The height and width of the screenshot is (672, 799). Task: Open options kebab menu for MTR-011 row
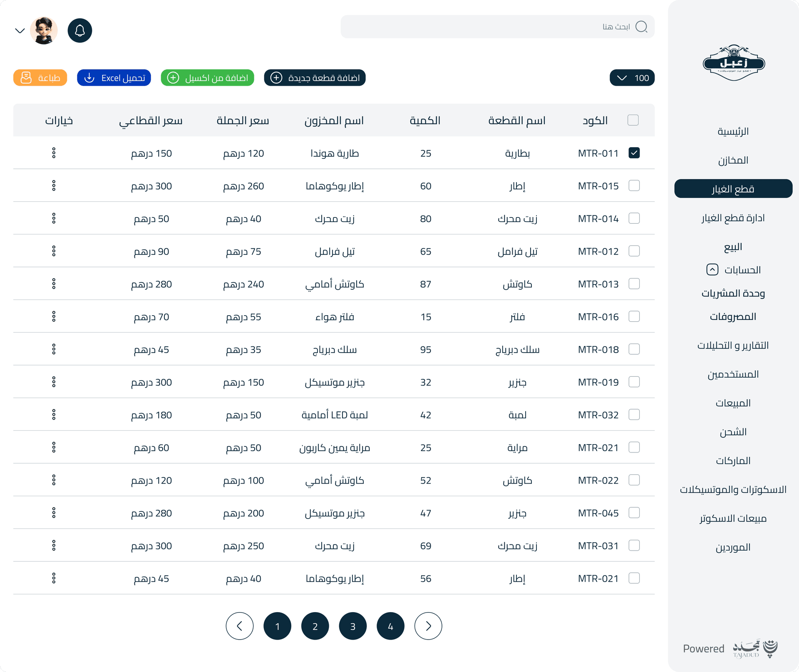[54, 153]
